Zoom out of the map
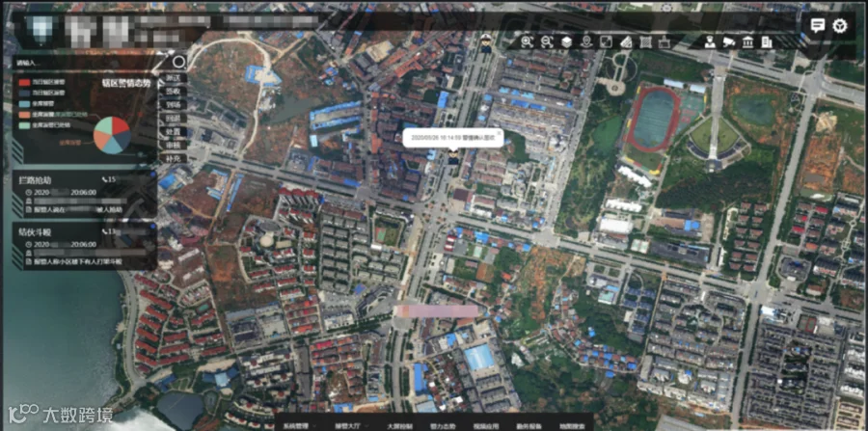This screenshot has width=868, height=431. coord(547,41)
